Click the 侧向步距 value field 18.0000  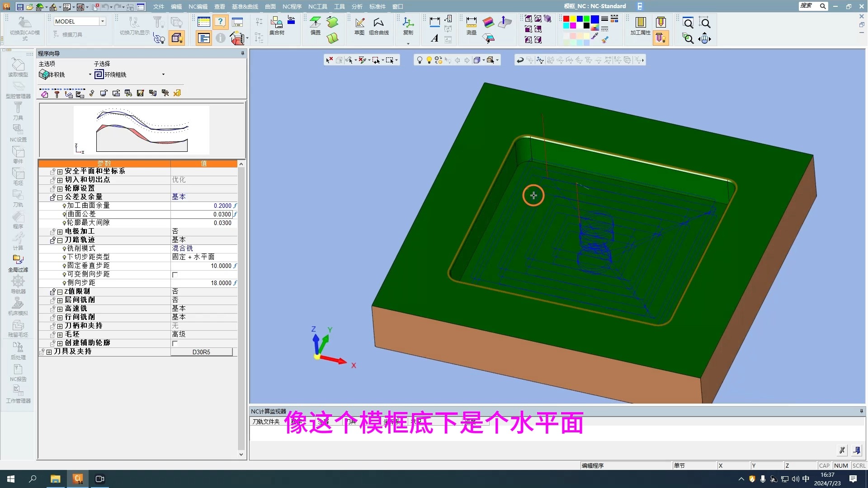tap(221, 283)
